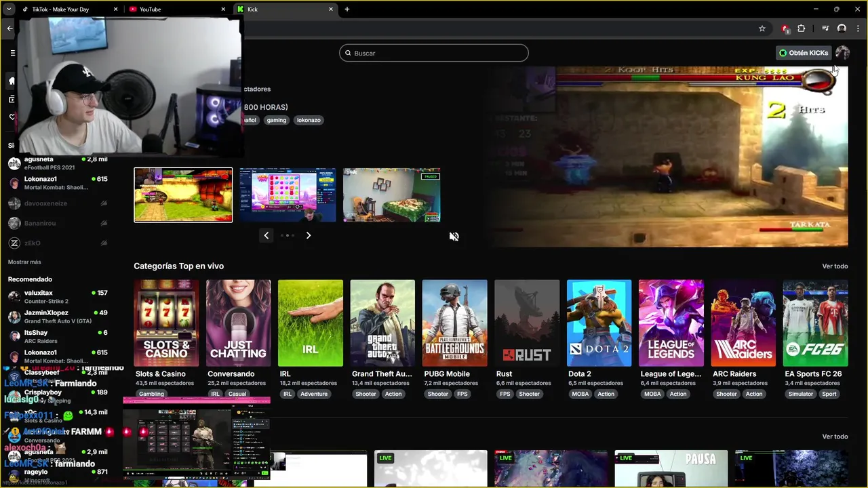Open the League of Legends category card
The width and height of the screenshot is (868, 488).
(x=671, y=323)
